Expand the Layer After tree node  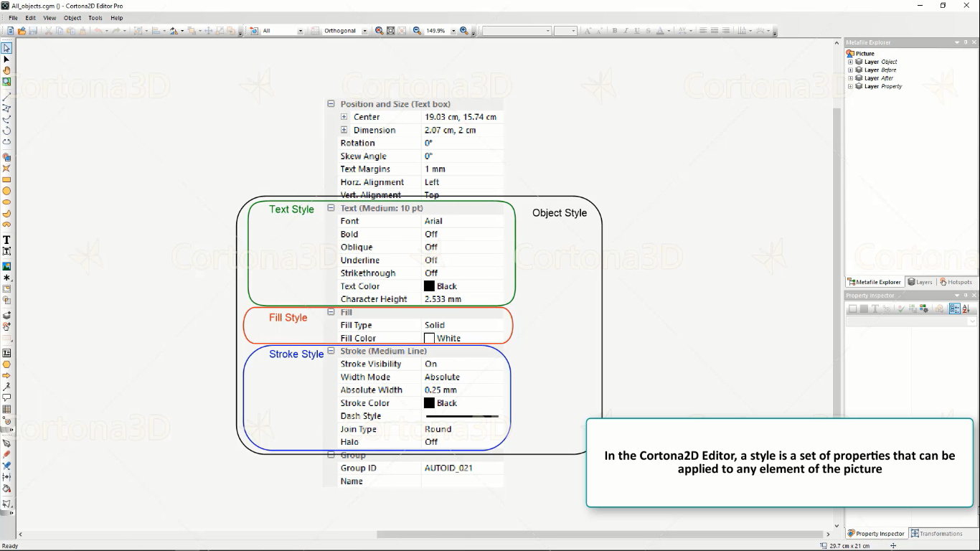[x=850, y=78]
